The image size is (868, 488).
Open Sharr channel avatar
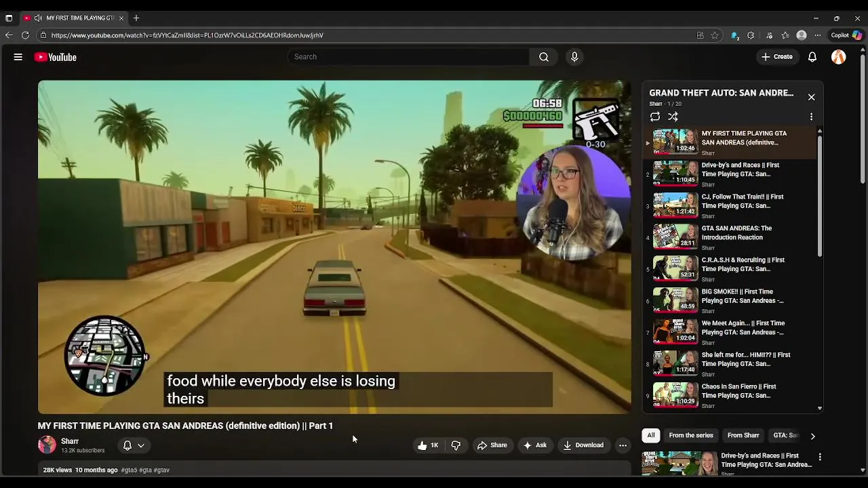[47, 445]
